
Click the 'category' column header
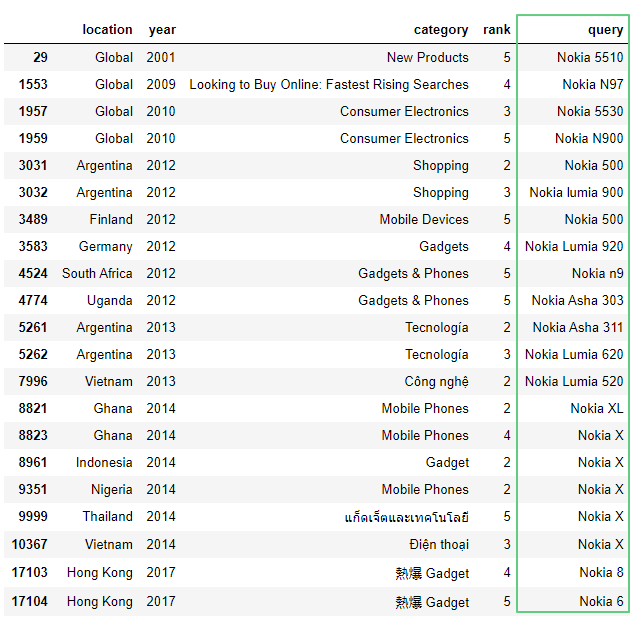[441, 29]
